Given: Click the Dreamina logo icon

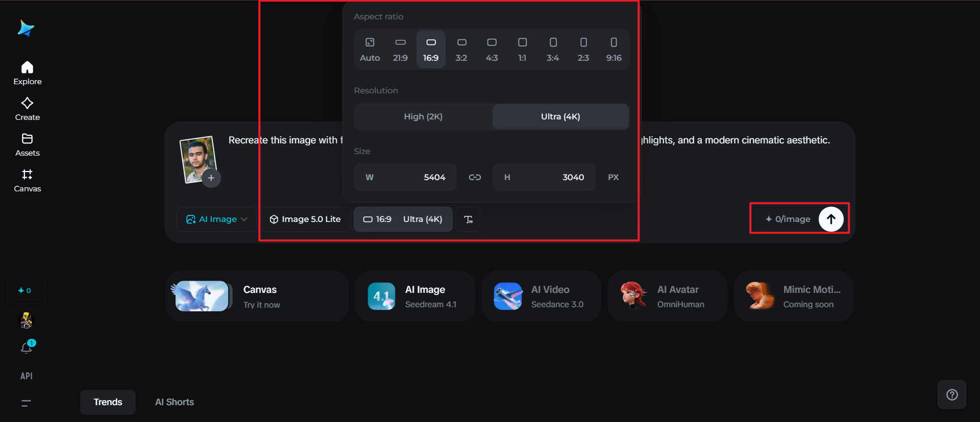Looking at the screenshot, I should 26,28.
